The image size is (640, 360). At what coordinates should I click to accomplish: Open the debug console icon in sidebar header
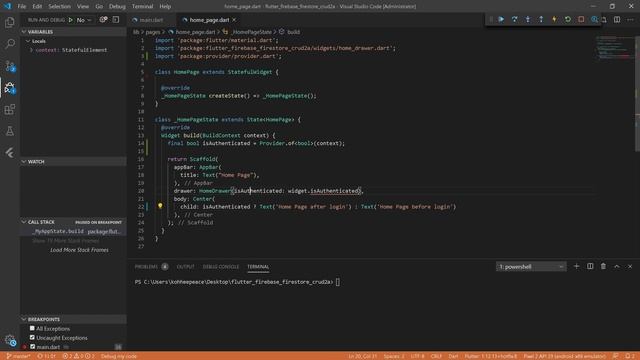[116, 20]
